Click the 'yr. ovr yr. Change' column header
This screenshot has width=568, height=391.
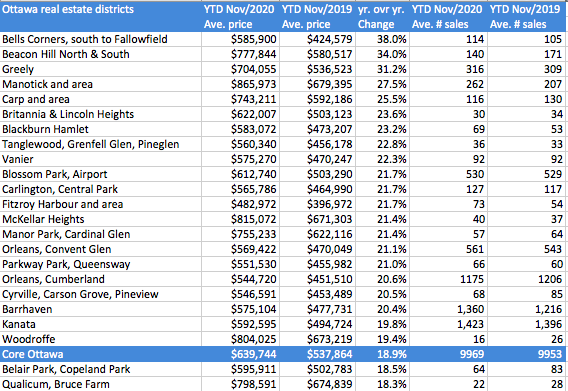click(382, 16)
